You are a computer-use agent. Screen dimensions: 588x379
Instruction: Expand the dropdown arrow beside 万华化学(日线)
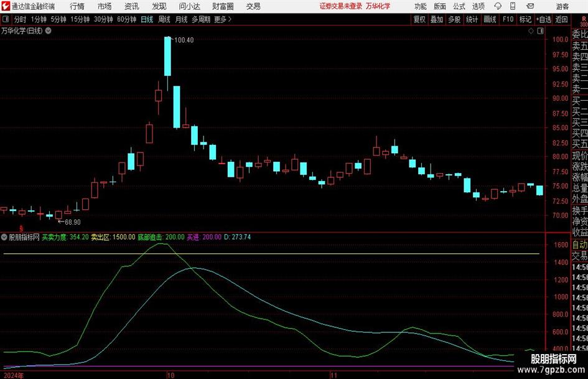49,30
